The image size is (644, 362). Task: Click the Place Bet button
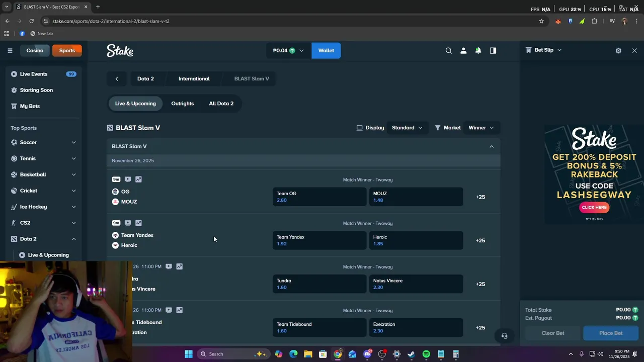tap(611, 333)
